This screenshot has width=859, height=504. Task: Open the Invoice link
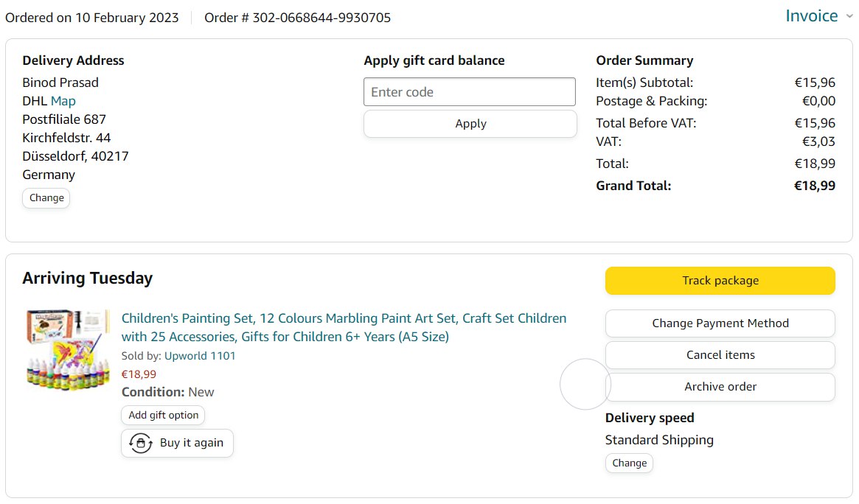coord(811,16)
